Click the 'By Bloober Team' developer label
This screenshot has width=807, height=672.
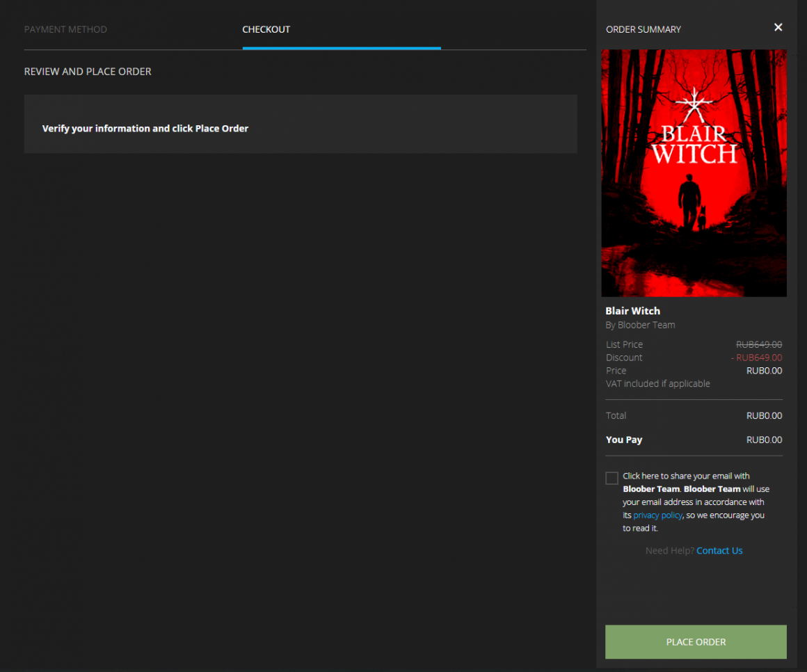point(640,325)
